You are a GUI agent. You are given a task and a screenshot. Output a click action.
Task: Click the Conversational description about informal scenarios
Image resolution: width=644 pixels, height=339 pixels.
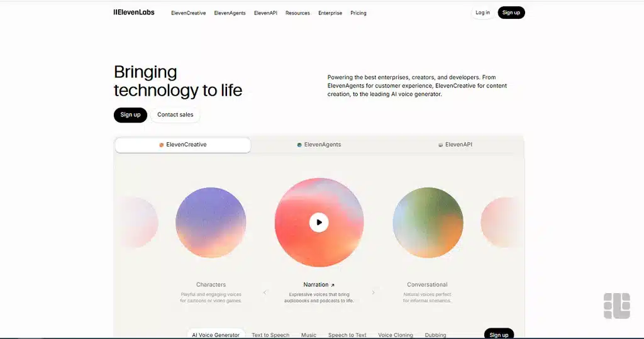click(x=427, y=297)
